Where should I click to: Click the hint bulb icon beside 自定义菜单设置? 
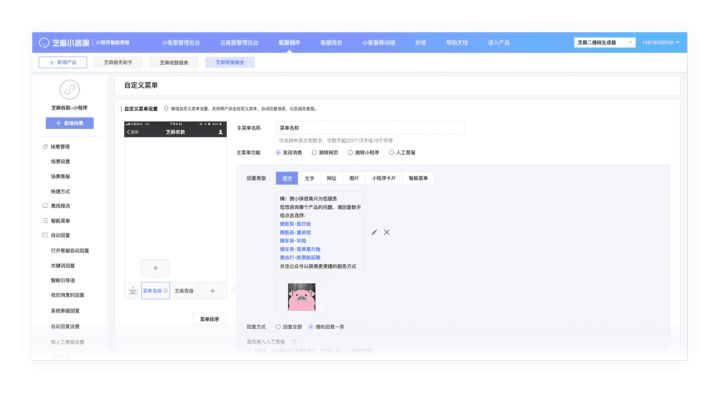[x=166, y=109]
